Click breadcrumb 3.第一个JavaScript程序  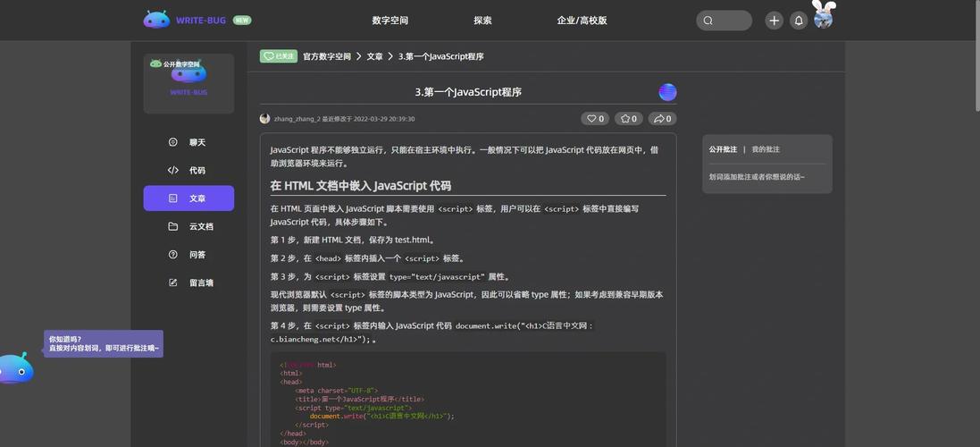click(x=441, y=56)
